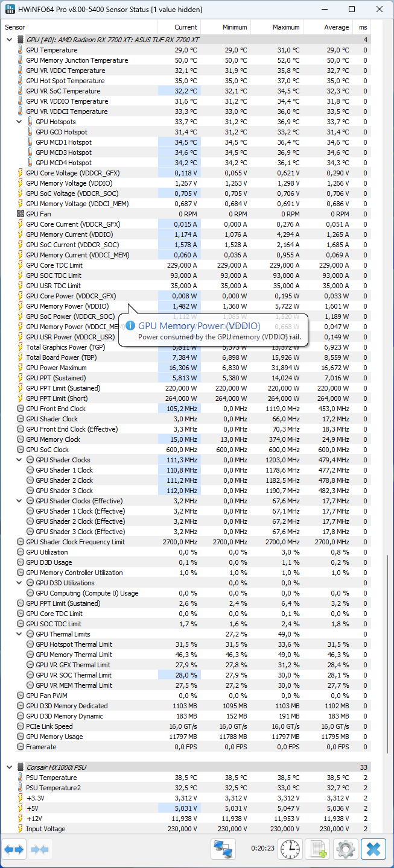Image resolution: width=394 pixels, height=868 pixels.
Task: Collapse the Corsair HX1000i PSU section
Action: [x=9, y=767]
